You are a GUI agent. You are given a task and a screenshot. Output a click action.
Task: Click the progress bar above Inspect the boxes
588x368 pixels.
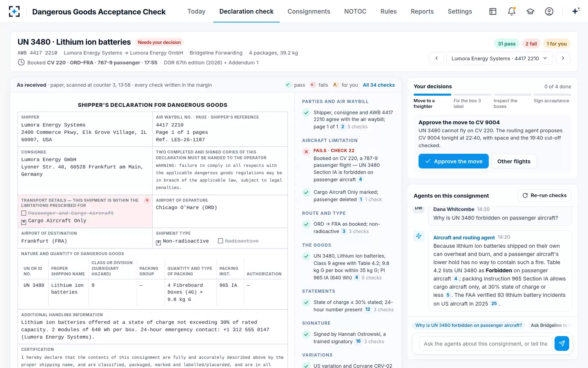pyautogui.click(x=512, y=95)
